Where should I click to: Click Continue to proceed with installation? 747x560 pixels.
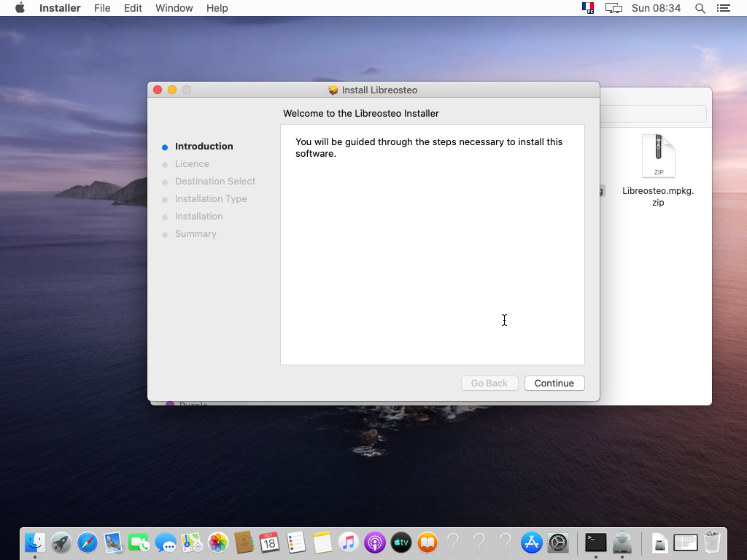tap(554, 384)
